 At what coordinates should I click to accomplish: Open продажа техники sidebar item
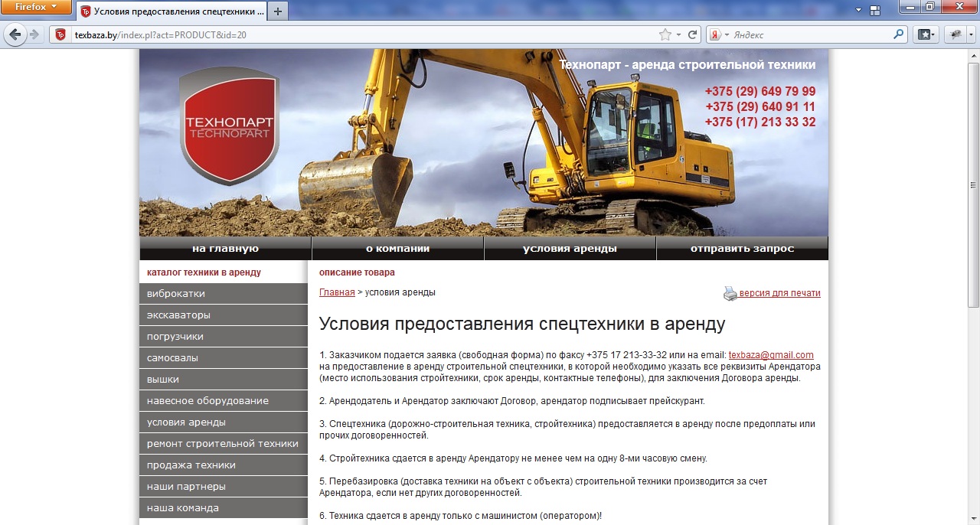[x=224, y=465]
